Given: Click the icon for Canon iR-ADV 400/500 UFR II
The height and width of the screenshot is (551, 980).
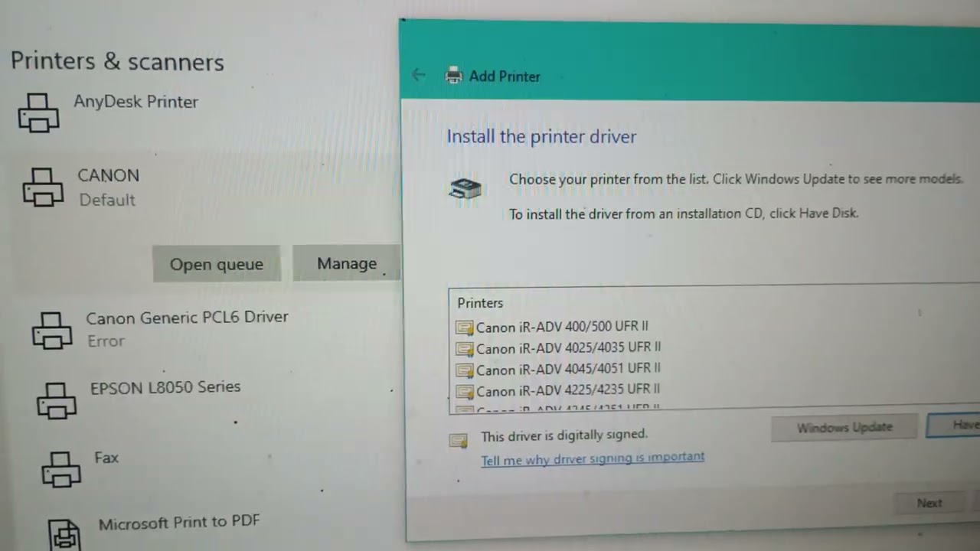Looking at the screenshot, I should pos(464,328).
